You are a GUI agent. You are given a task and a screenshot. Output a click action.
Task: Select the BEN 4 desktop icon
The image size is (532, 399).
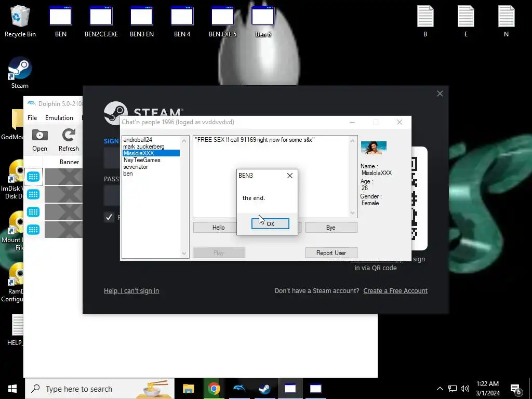[182, 21]
